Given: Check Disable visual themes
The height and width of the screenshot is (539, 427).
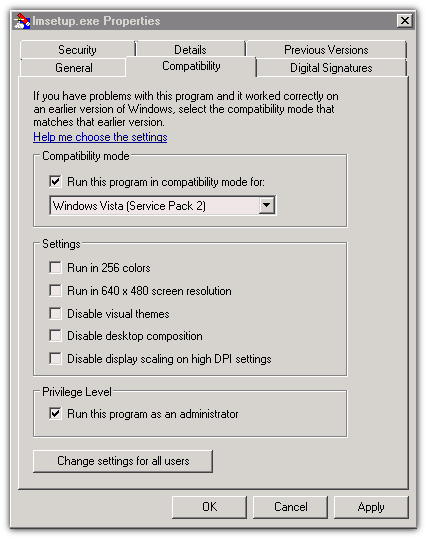Looking at the screenshot, I should (55, 314).
